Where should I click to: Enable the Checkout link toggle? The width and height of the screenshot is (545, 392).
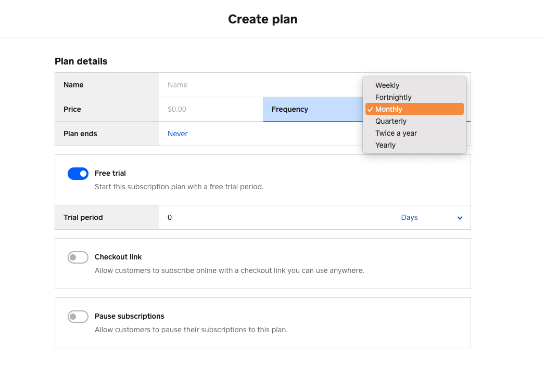78,257
